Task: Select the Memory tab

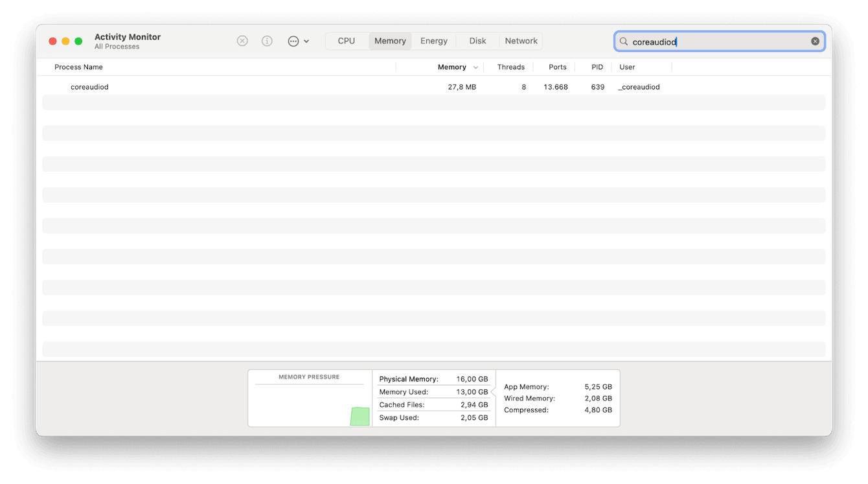Action: click(390, 41)
